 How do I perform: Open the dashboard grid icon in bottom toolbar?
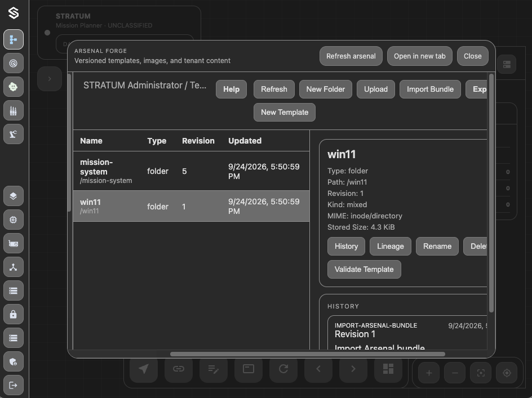[x=388, y=369]
